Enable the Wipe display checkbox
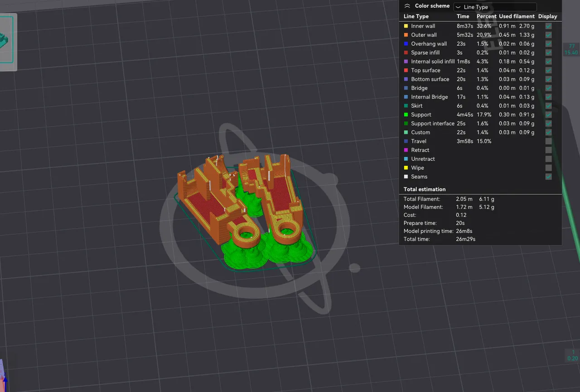Screen dimensions: 580x392 click(549, 168)
